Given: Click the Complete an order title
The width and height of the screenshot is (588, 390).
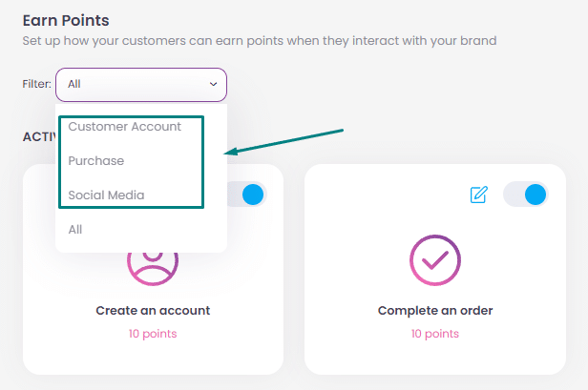Looking at the screenshot, I should 435,310.
